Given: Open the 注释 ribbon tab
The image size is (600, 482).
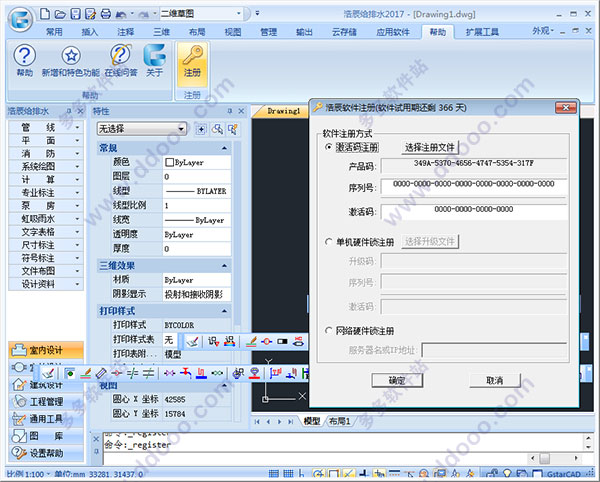Looking at the screenshot, I should click(126, 32).
